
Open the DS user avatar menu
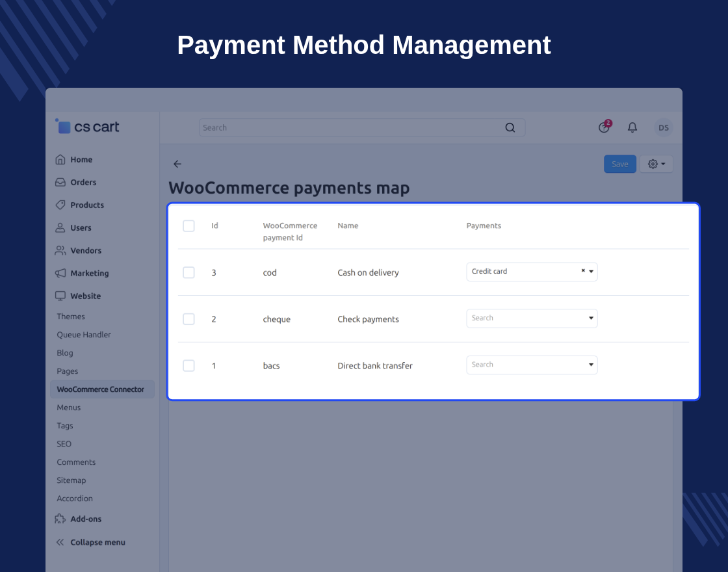[x=664, y=127]
